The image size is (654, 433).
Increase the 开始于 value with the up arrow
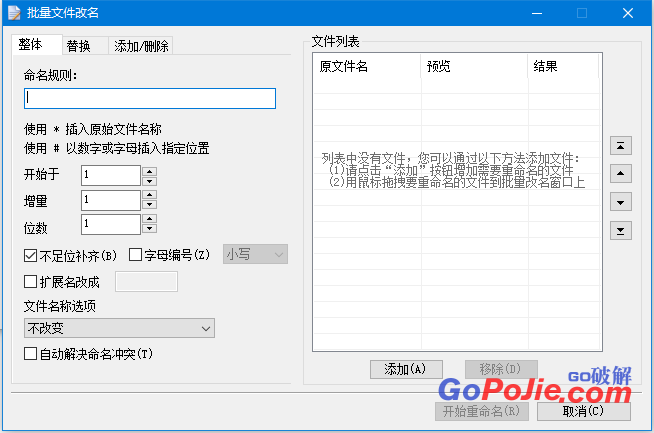pos(150,170)
